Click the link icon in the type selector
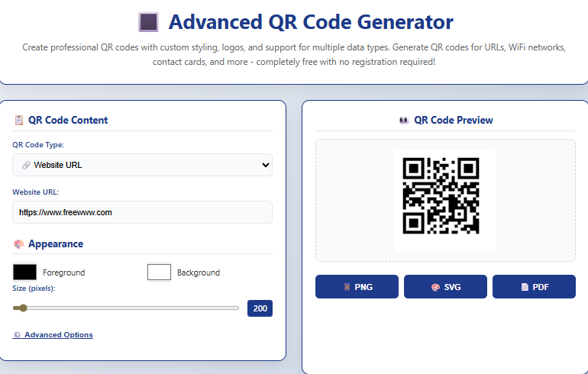 click(x=25, y=165)
